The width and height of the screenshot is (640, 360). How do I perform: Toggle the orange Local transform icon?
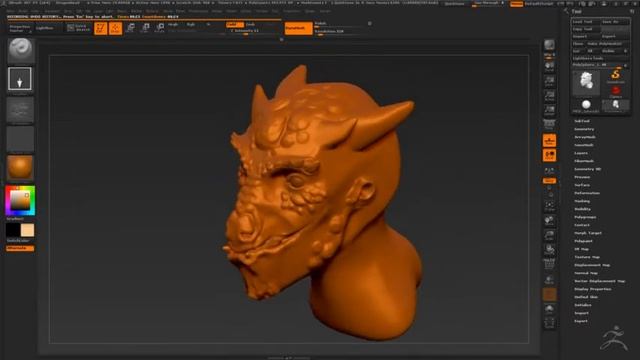pos(549,155)
